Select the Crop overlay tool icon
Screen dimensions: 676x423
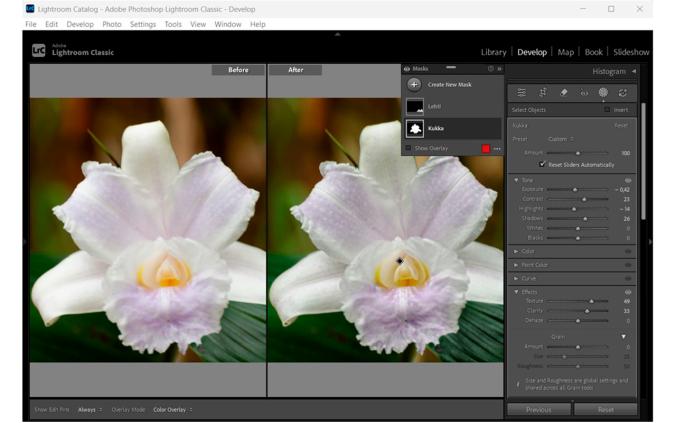tap(543, 92)
